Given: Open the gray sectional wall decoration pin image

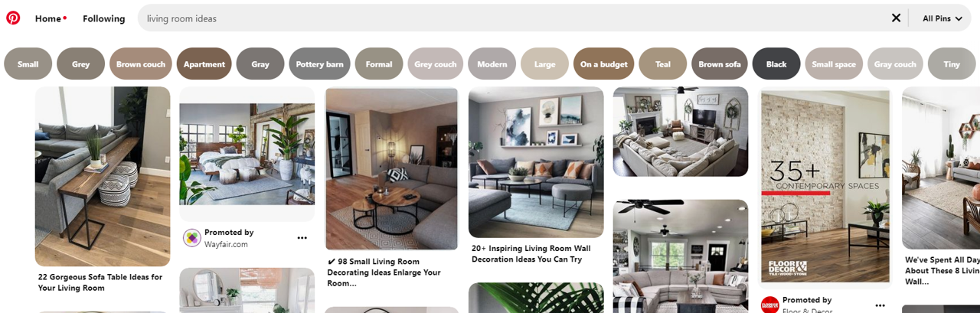Looking at the screenshot, I should click(536, 162).
